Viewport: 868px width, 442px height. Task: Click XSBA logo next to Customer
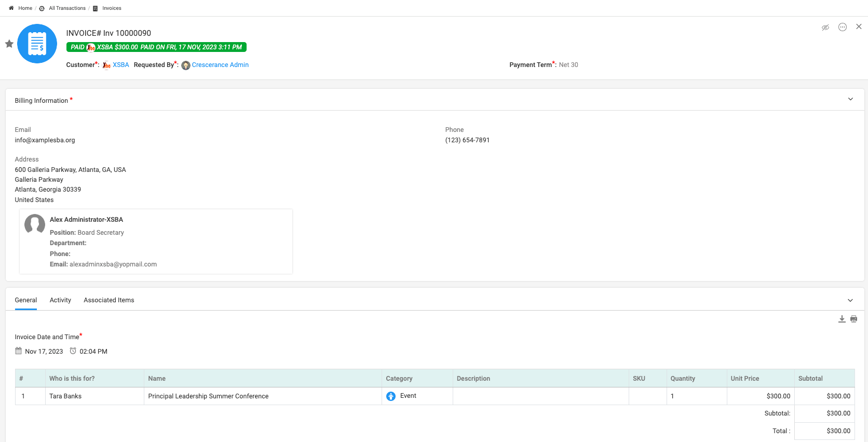106,65
